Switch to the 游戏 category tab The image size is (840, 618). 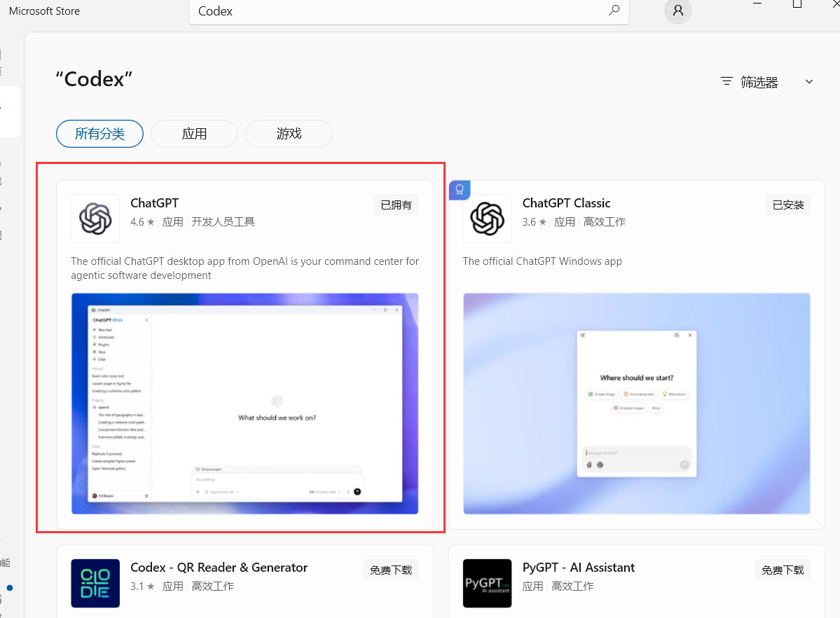click(289, 133)
